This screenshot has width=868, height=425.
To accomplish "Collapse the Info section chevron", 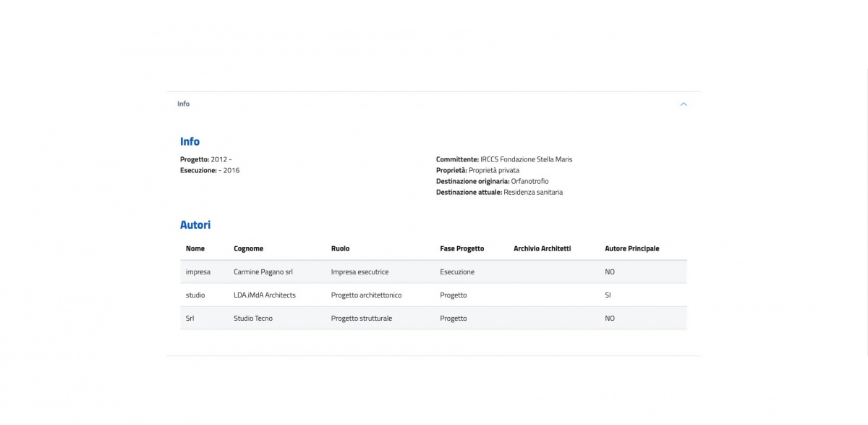I will point(684,104).
